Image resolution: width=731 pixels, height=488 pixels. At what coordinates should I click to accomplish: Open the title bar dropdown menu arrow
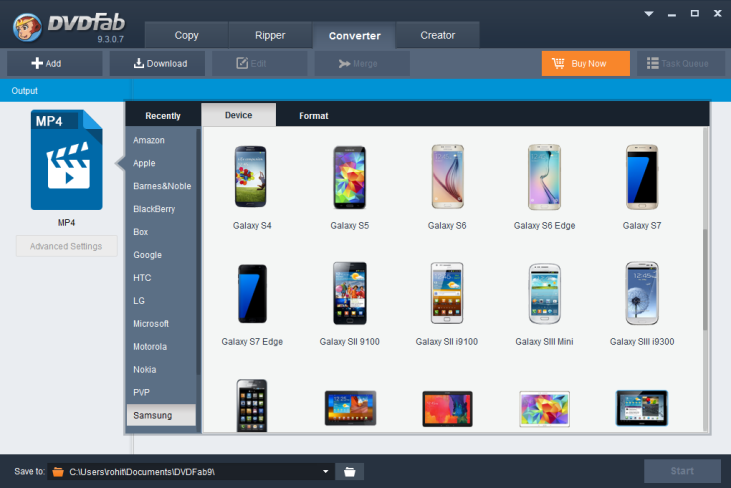coord(650,15)
